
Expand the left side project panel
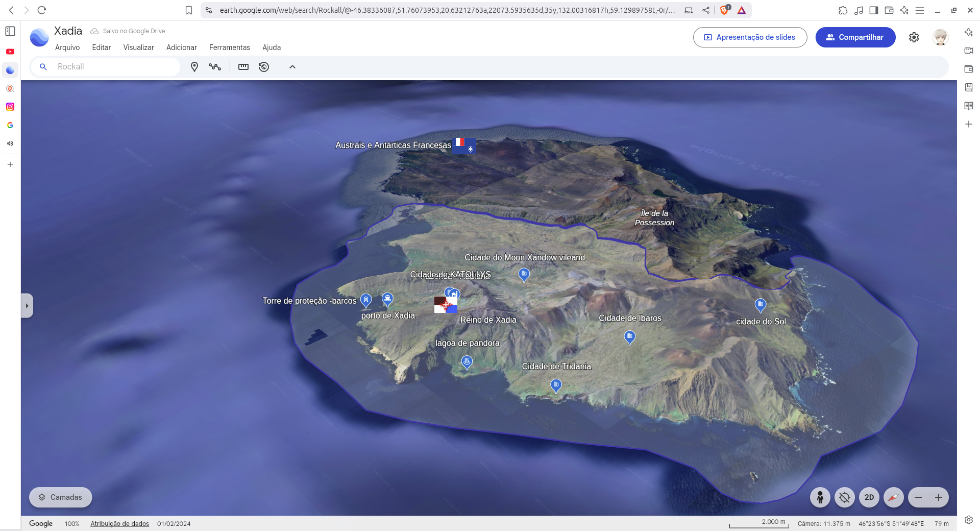point(27,306)
